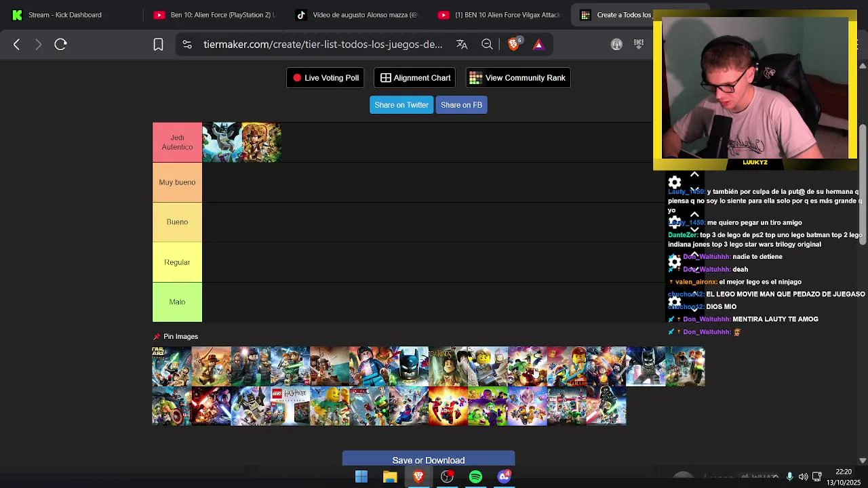Click the yellow Bueno tier label

(177, 222)
